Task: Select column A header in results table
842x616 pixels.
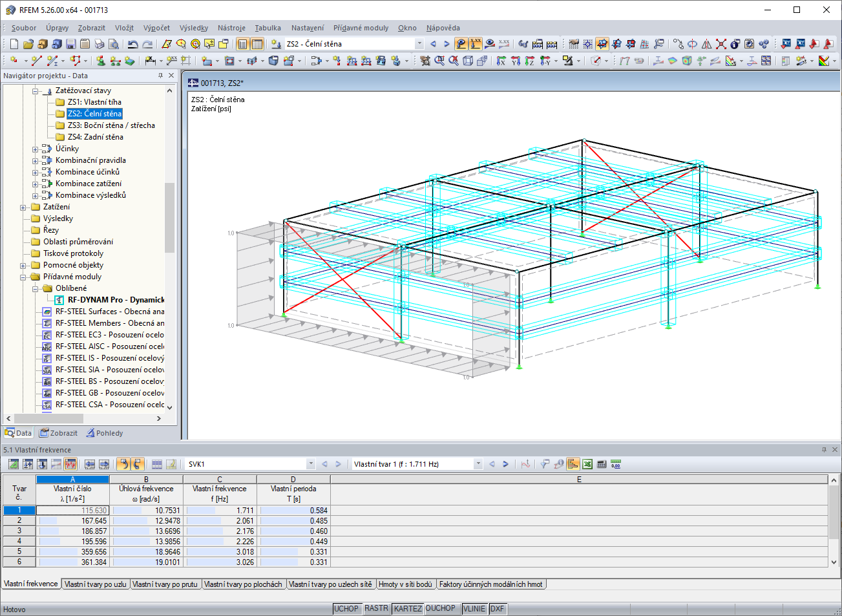Action: 72,480
